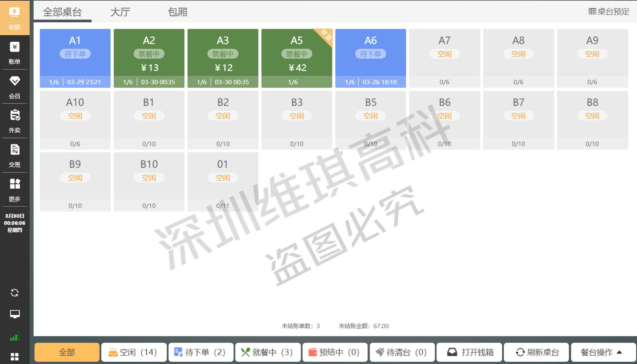Filter tables by 待下单 (2)

tap(201, 352)
